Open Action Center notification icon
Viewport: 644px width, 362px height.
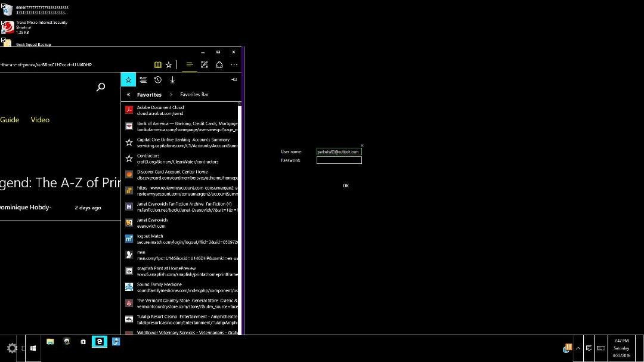tap(589, 348)
